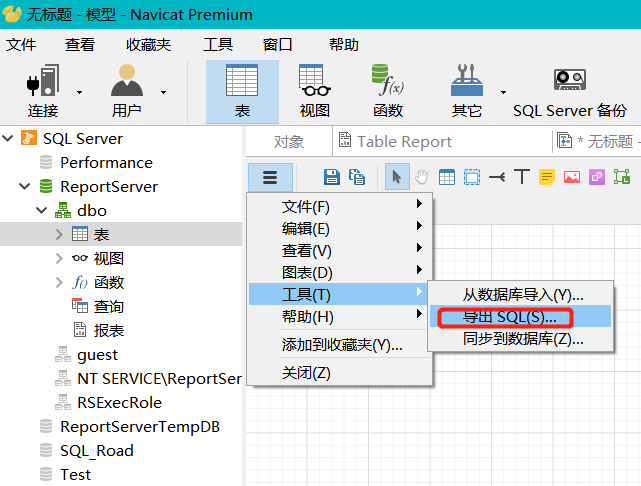Select the text label tool
The image size is (641, 486).
pos(521,177)
